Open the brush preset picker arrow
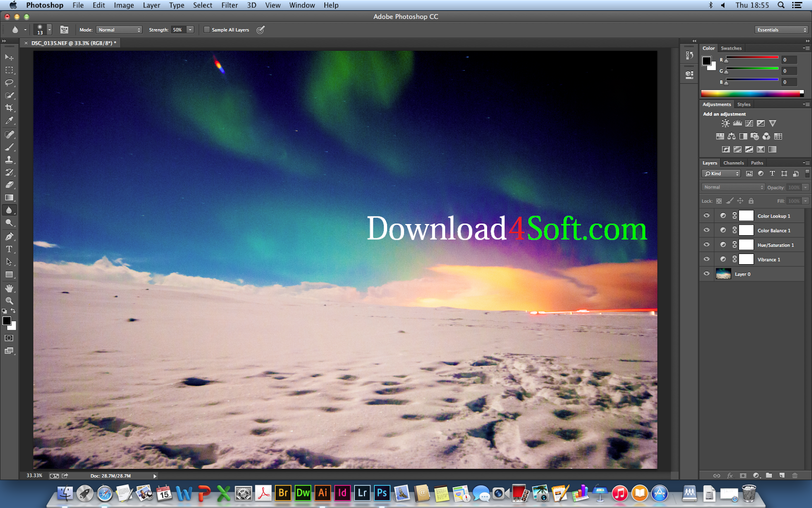The image size is (812, 508). click(49, 29)
